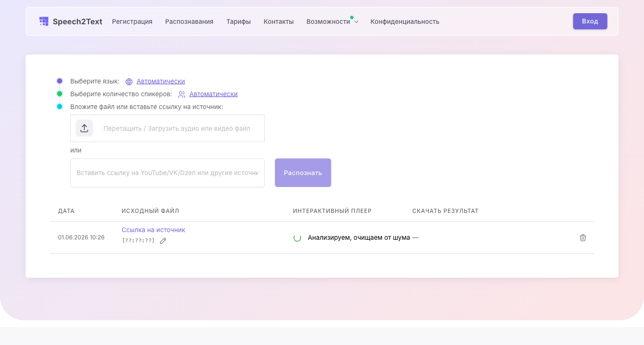The height and width of the screenshot is (345, 644).
Task: Open the Регистрация page
Action: [132, 21]
